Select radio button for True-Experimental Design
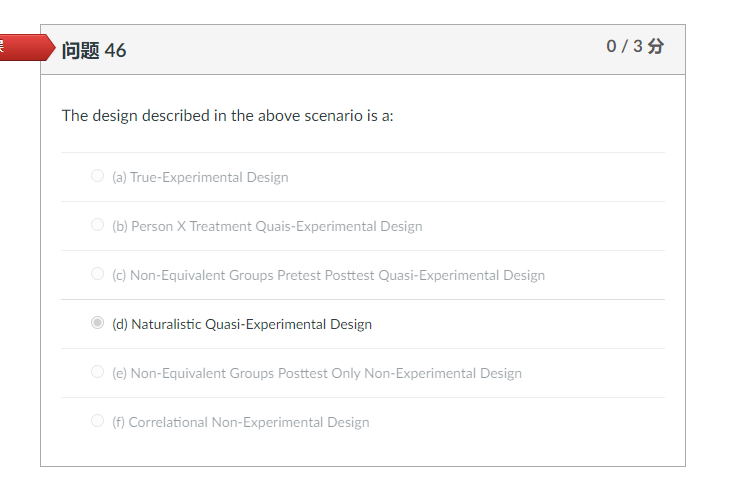This screenshot has width=755, height=502. click(97, 176)
